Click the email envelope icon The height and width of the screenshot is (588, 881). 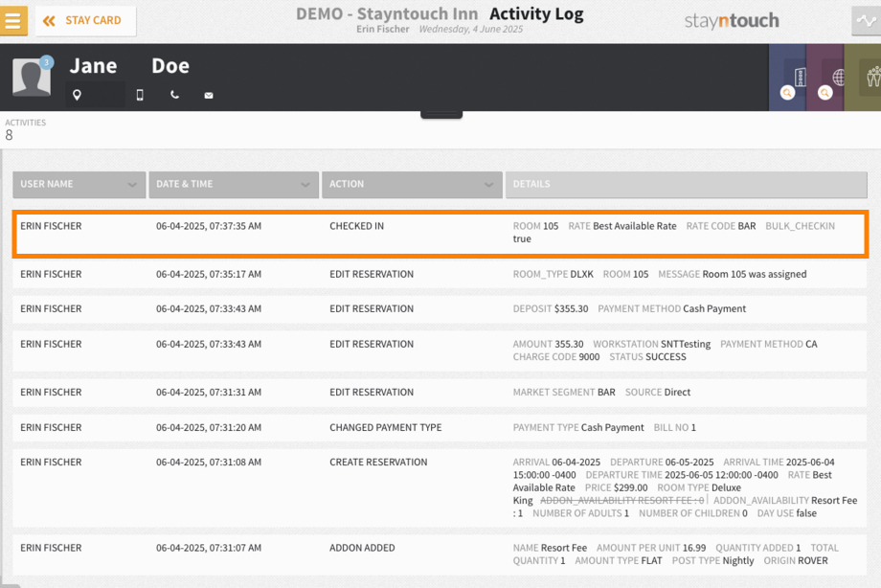point(209,96)
